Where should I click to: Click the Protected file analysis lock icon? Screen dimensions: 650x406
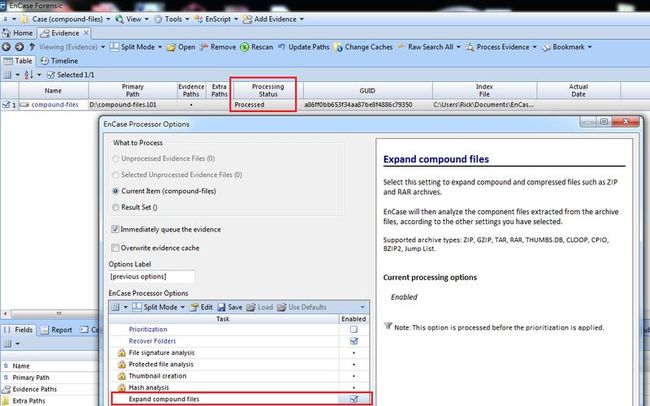(121, 364)
